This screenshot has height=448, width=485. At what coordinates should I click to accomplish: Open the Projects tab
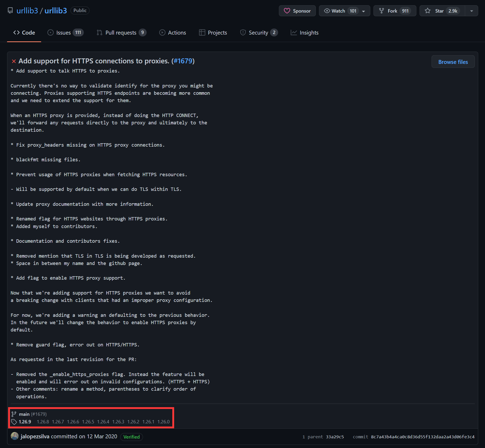pyautogui.click(x=213, y=33)
